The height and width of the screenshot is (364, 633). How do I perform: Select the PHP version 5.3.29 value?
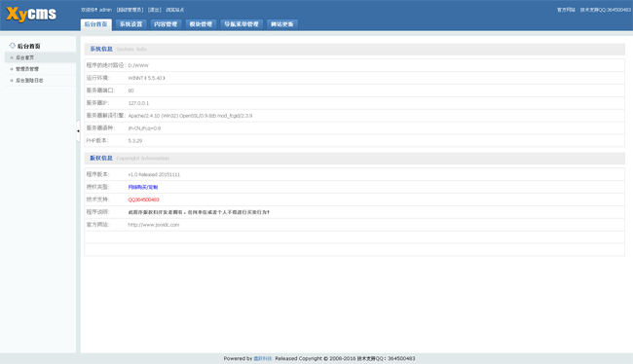coord(135,141)
